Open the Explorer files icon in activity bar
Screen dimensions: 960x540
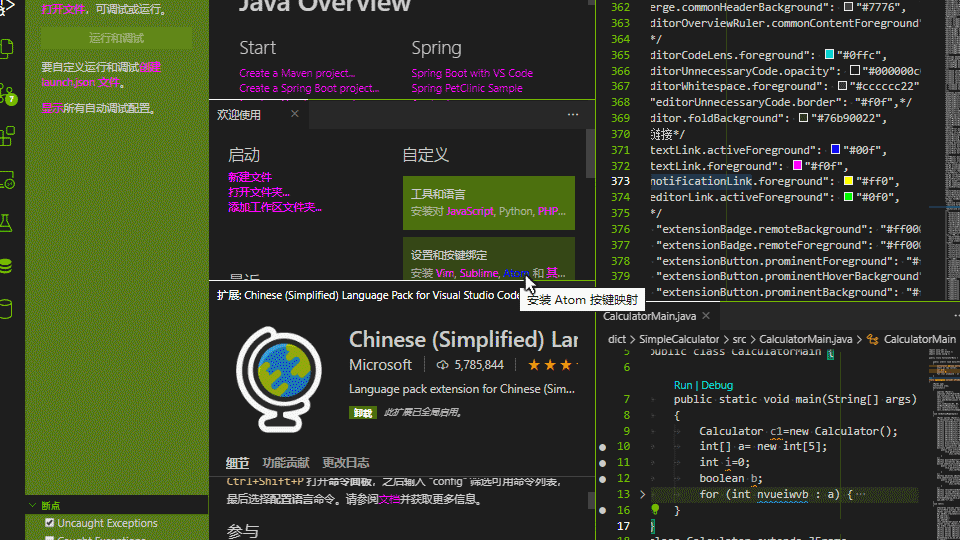pos(9,47)
